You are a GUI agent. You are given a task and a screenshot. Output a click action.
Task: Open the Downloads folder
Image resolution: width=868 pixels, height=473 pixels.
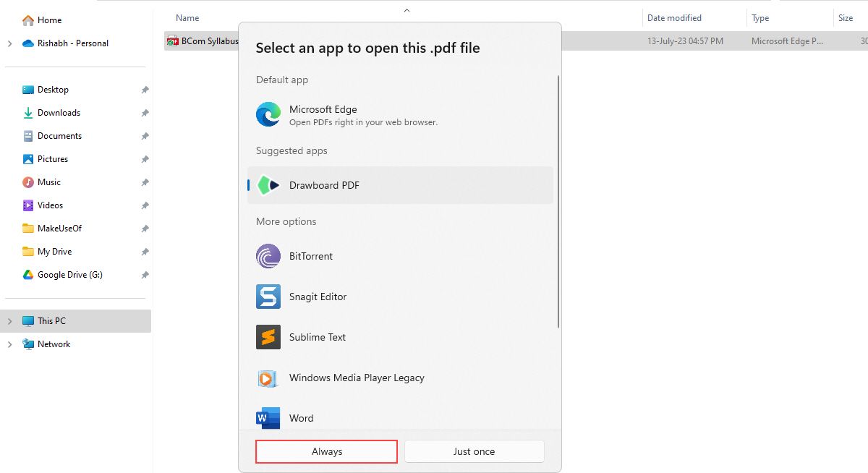pyautogui.click(x=60, y=112)
